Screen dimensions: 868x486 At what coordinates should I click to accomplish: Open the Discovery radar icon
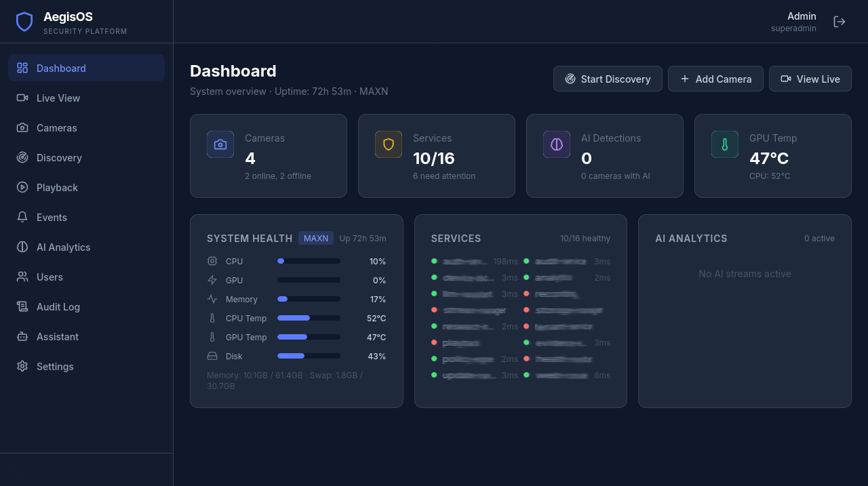(22, 157)
